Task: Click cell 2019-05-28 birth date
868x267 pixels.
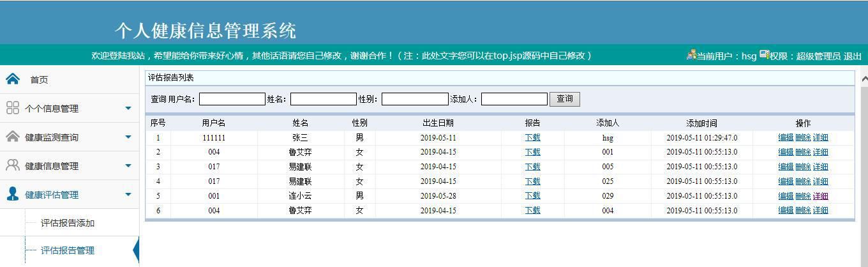Action: 438,196
